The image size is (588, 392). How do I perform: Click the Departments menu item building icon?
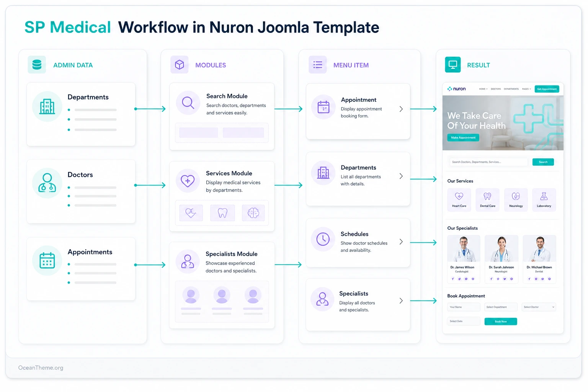(x=323, y=173)
